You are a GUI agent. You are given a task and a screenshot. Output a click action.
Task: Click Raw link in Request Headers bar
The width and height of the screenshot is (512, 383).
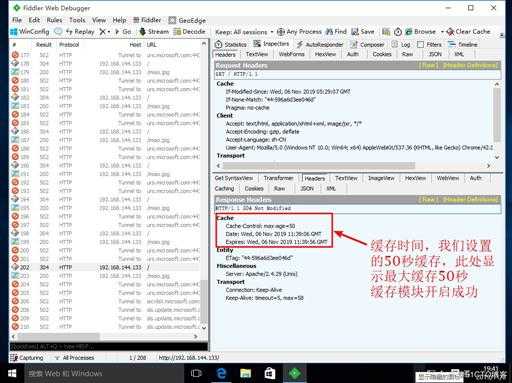pyautogui.click(x=428, y=65)
